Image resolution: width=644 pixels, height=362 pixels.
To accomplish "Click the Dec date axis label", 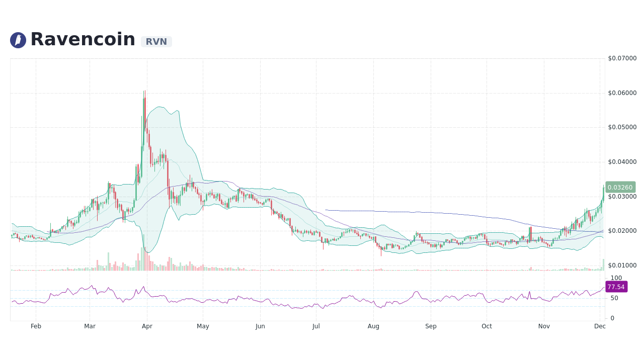I will (x=600, y=326).
